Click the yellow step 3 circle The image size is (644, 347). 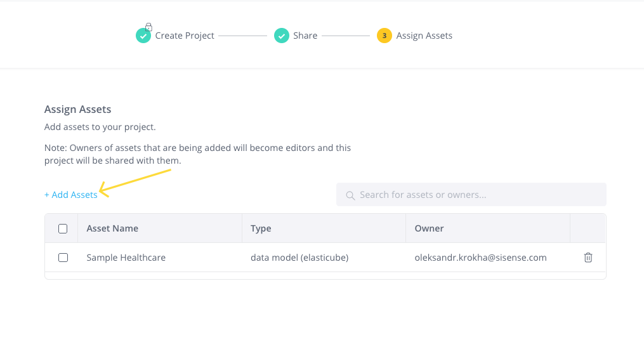(x=384, y=36)
